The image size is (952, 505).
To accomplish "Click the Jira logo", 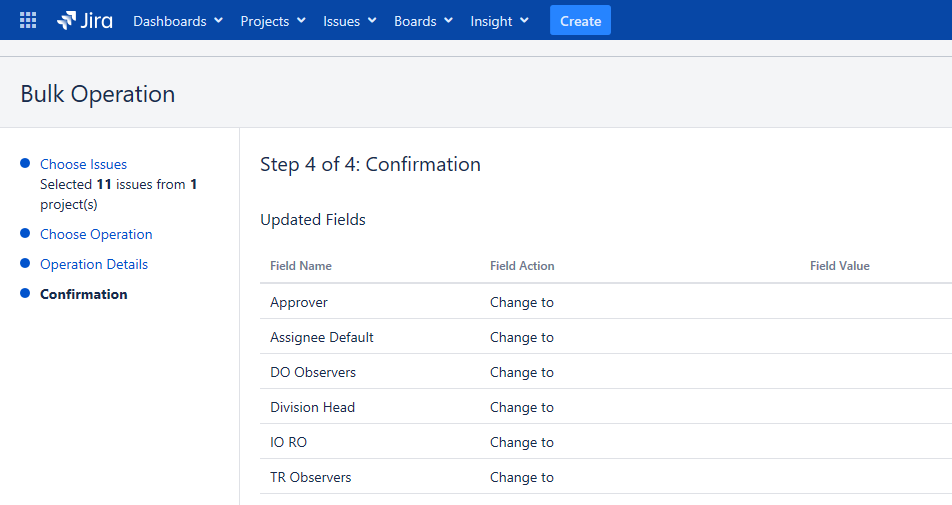I will click(85, 21).
